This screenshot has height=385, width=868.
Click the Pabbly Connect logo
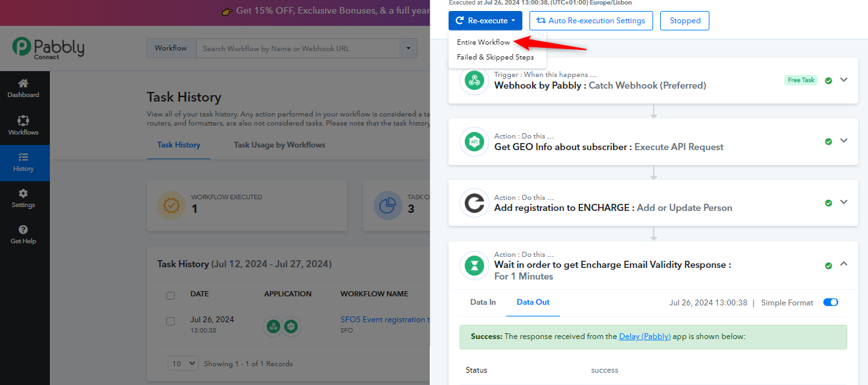coord(48,48)
